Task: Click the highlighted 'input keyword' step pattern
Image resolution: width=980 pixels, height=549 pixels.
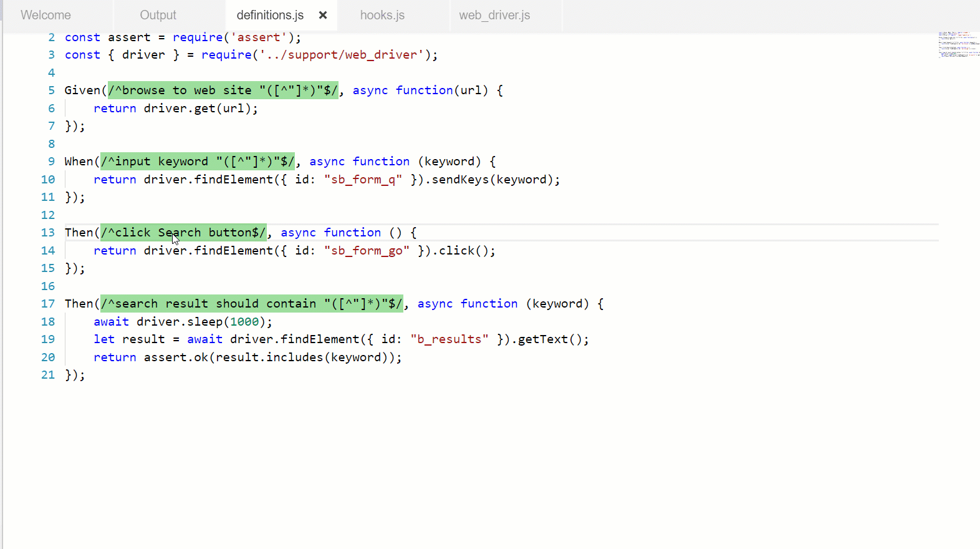Action: pos(197,162)
